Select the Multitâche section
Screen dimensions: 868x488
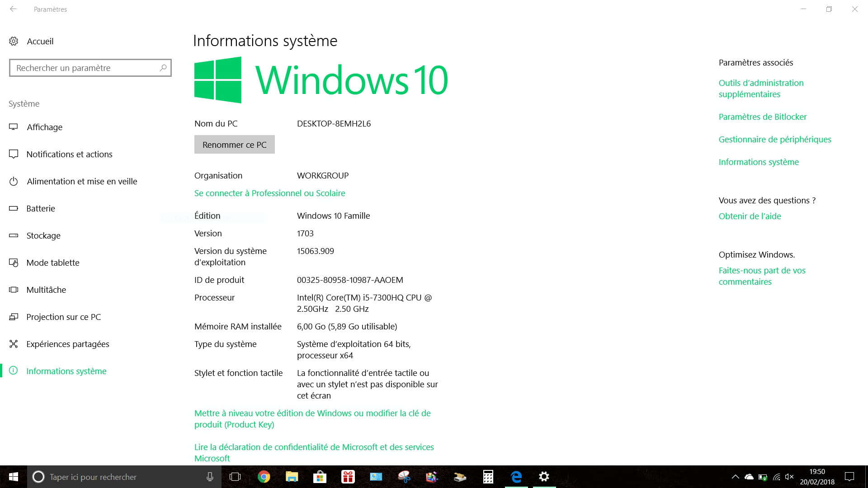point(46,290)
